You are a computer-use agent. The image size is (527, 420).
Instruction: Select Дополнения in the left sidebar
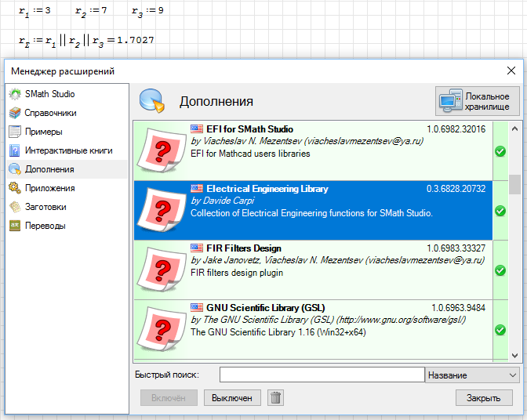point(49,169)
